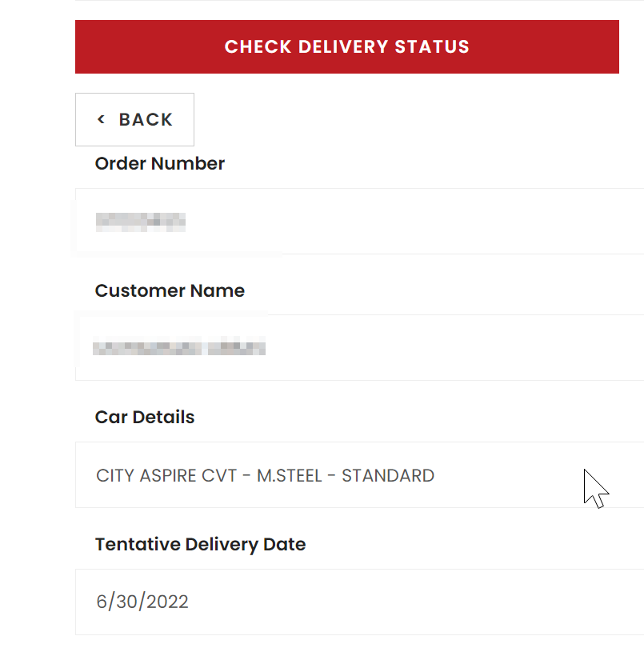The width and height of the screenshot is (644, 668).
Task: Click the word STANDARD in car details
Action: click(388, 476)
